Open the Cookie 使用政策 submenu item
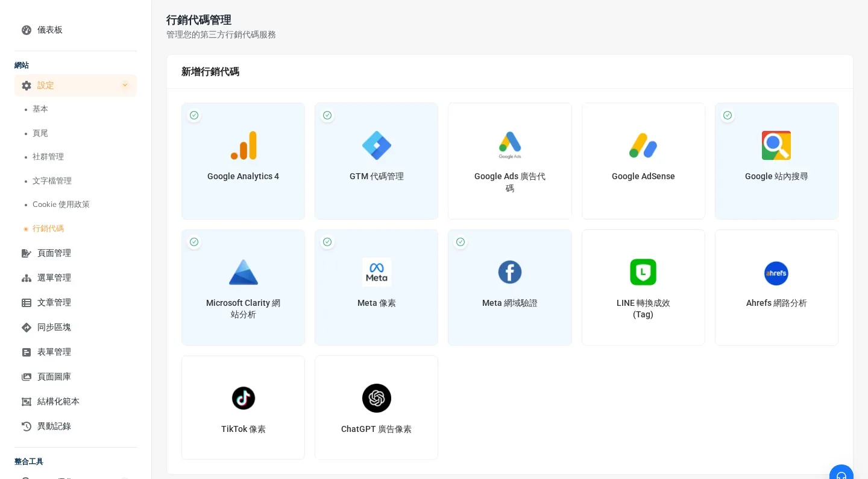The width and height of the screenshot is (868, 479). pos(61,205)
